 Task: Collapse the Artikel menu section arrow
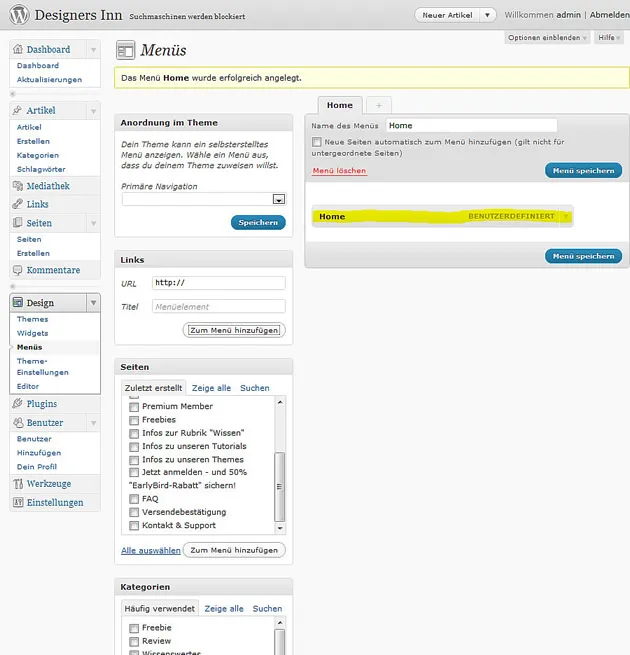click(x=93, y=111)
